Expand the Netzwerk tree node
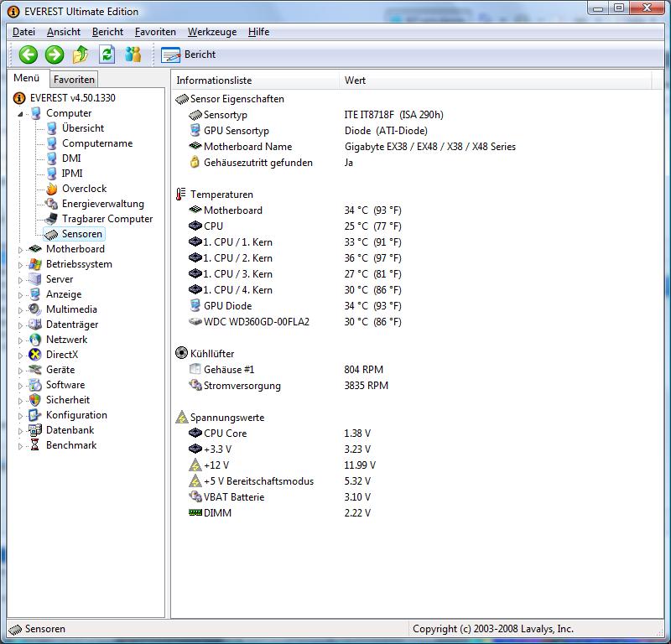This screenshot has width=671, height=644. [20, 340]
